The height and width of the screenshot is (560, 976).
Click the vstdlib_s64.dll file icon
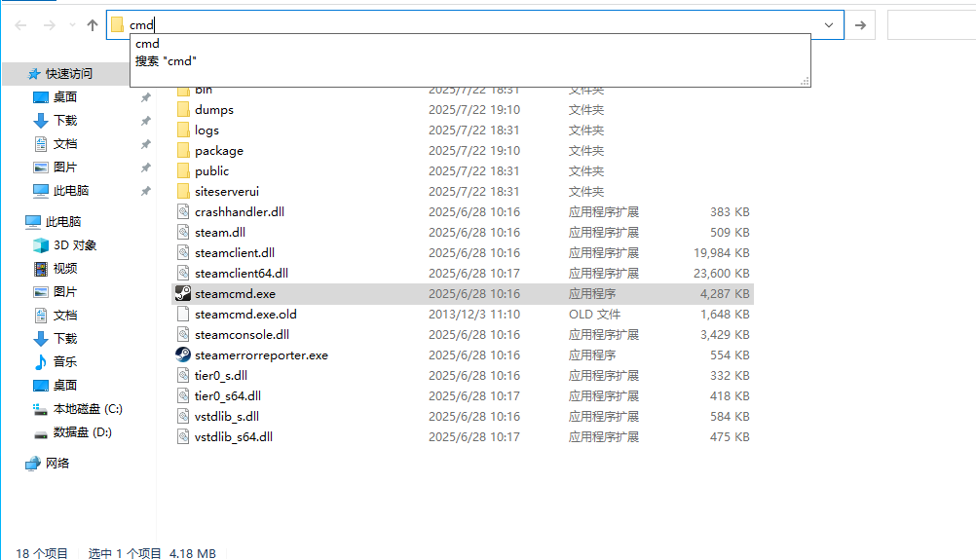click(x=183, y=436)
